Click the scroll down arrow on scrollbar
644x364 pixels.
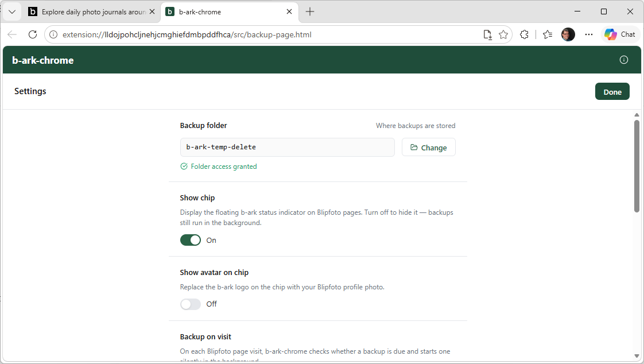[637, 356]
